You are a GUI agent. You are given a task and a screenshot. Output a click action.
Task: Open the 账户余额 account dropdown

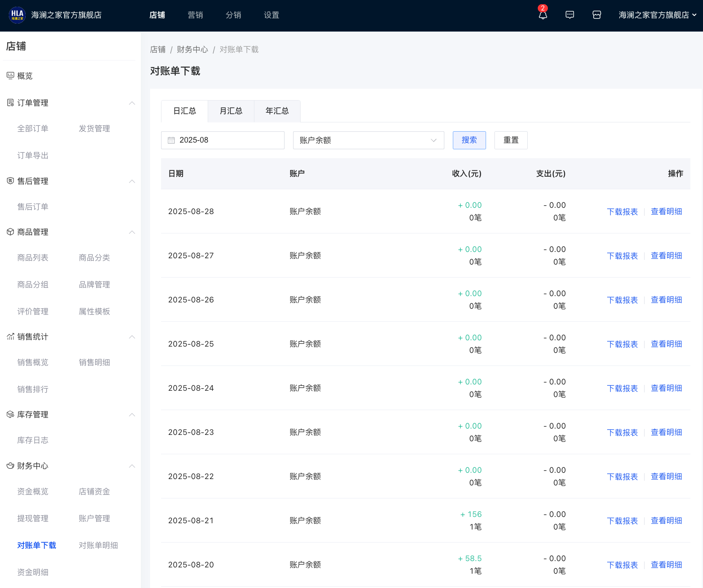coord(368,140)
